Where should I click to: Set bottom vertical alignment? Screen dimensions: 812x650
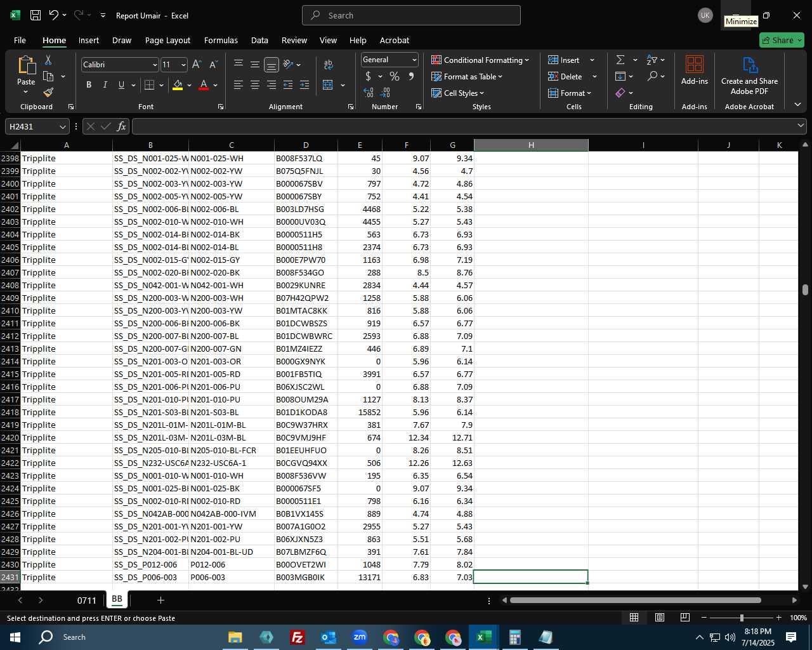272,65
